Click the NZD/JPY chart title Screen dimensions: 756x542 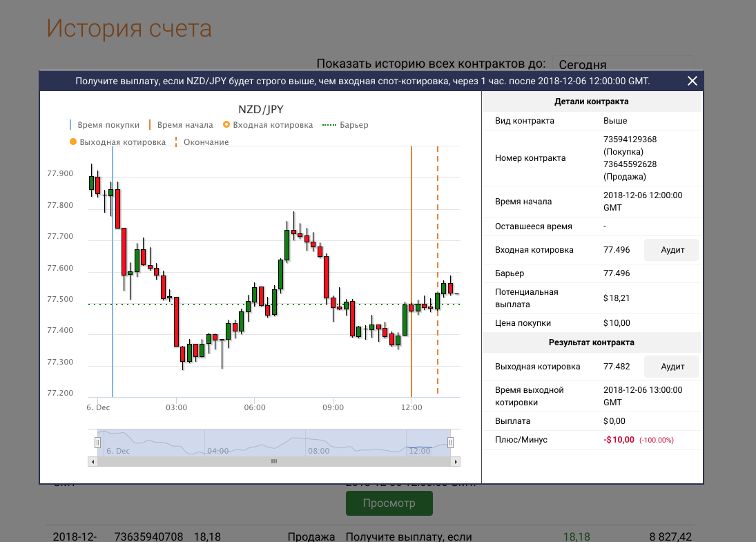(x=260, y=109)
